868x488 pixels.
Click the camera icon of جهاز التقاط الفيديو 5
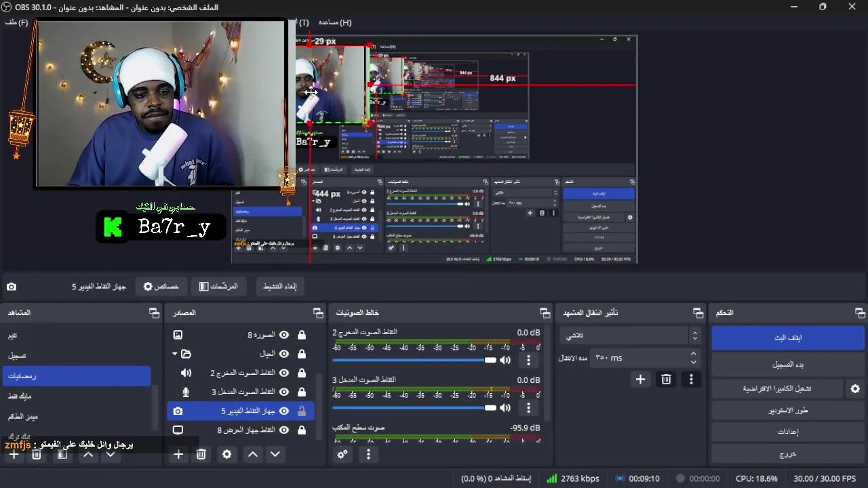178,411
